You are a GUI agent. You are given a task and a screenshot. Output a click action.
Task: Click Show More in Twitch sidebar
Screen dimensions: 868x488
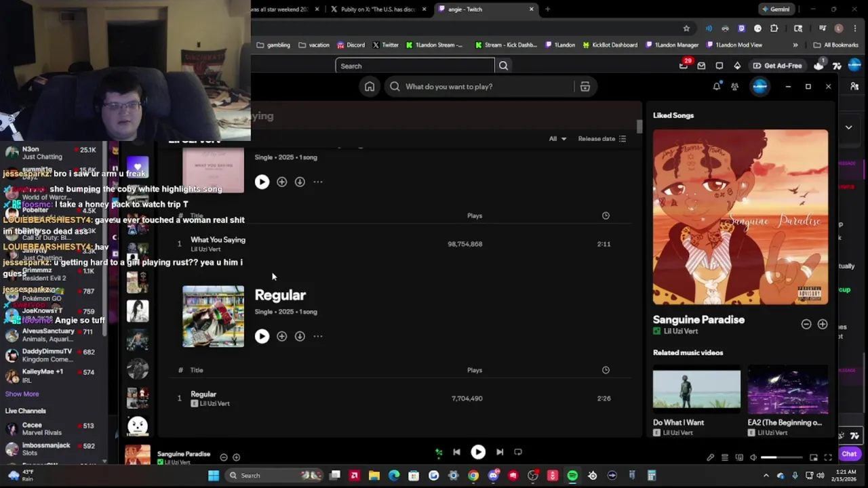22,394
